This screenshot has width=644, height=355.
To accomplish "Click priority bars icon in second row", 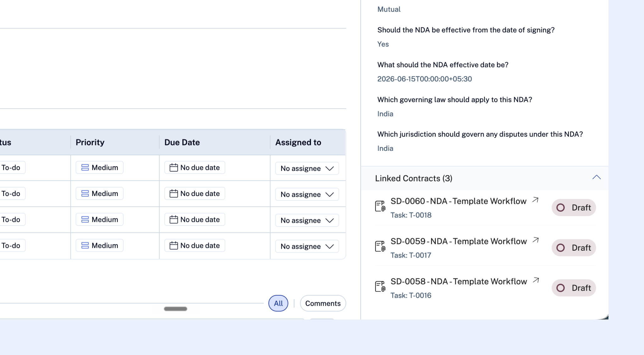I will click(x=85, y=194).
